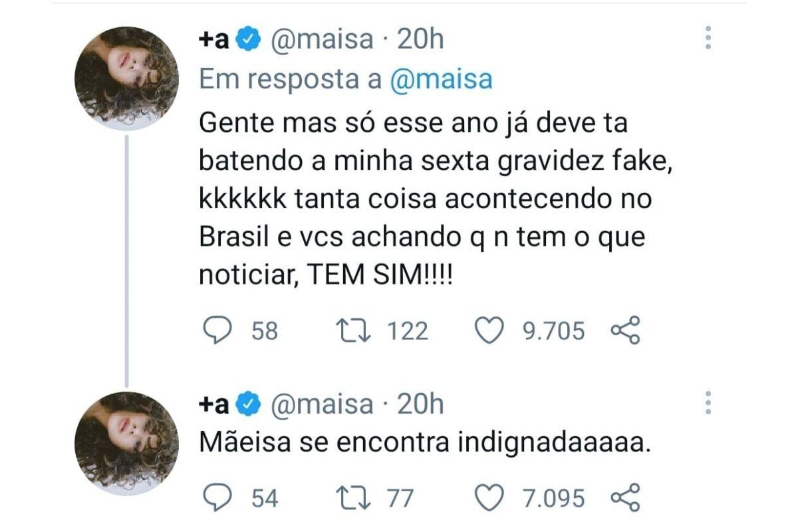Viewport: 798px width, 532px height.
Task: Share the second tweet via share icon
Action: point(625,497)
